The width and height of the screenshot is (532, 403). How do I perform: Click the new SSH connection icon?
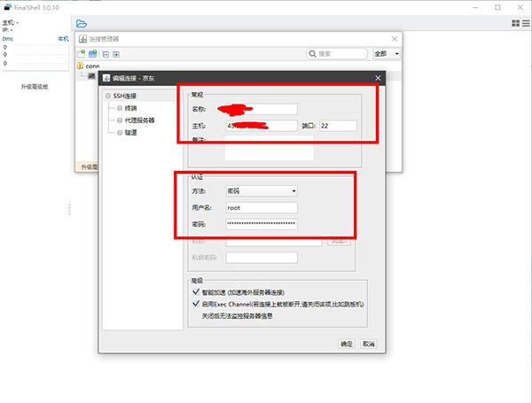[82, 54]
